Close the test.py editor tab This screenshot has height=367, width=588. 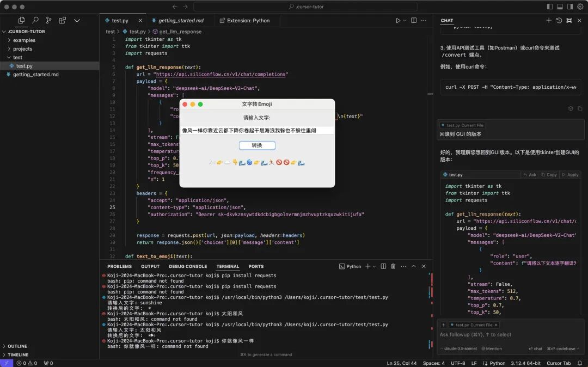click(x=140, y=21)
